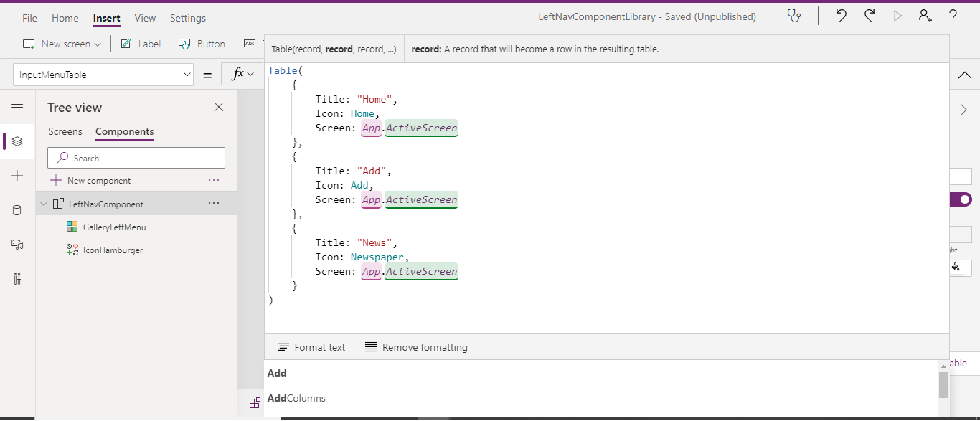Viewport: 980px width, 421px height.
Task: Click the component search field
Action: (x=136, y=157)
